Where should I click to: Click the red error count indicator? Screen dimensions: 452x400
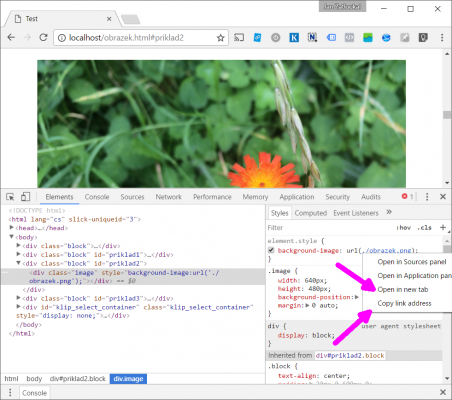pyautogui.click(x=407, y=197)
